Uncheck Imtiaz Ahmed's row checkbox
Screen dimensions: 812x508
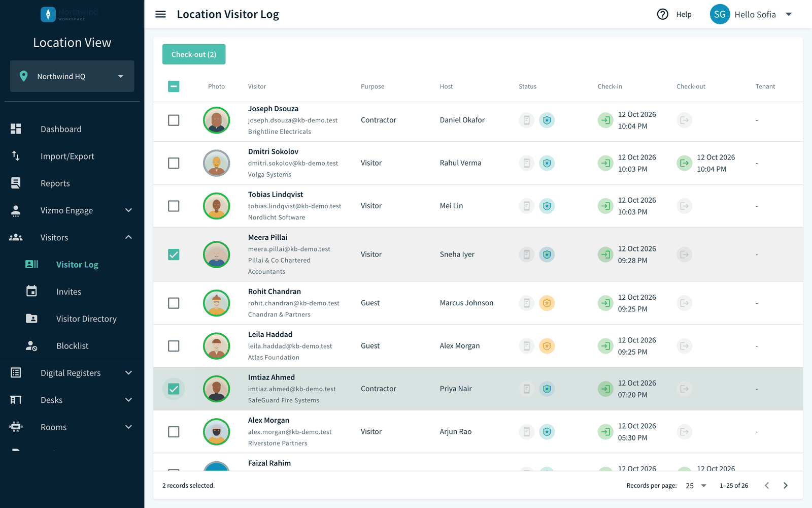coord(174,389)
